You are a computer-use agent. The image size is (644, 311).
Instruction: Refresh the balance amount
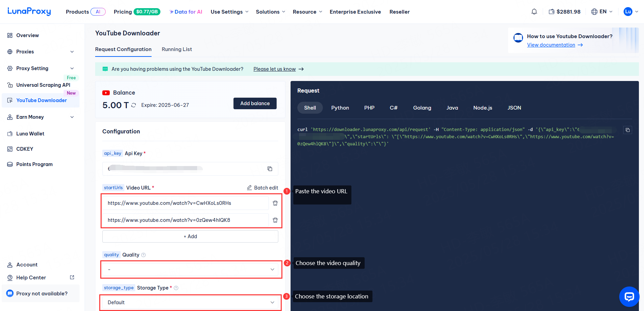click(x=134, y=105)
